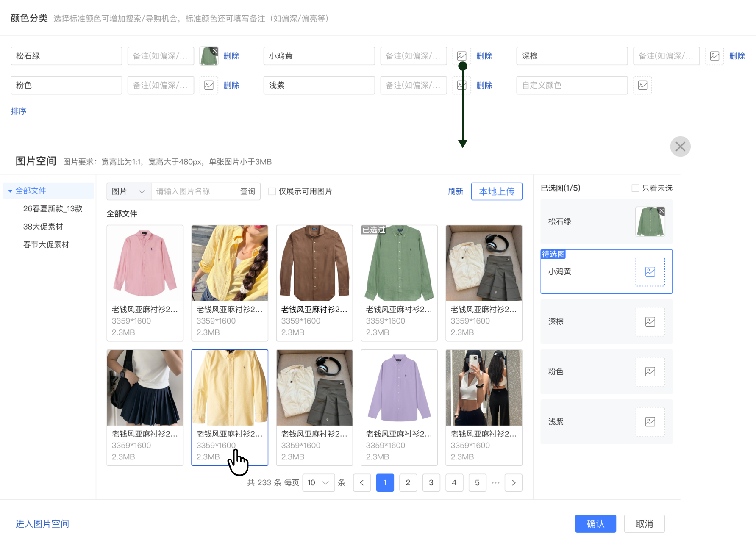Screen dimensions: 756x548
Task: Click 取消 button
Action: pyautogui.click(x=644, y=524)
